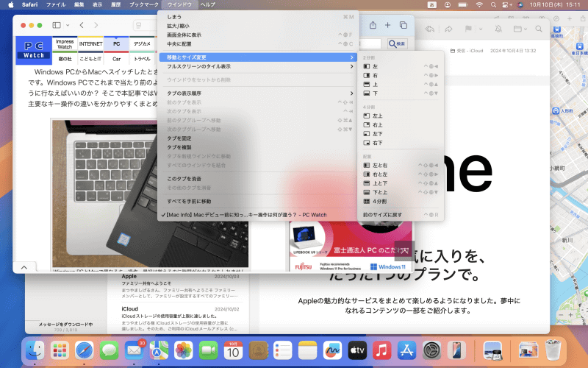Open the INTERNET site tab

click(x=90, y=44)
